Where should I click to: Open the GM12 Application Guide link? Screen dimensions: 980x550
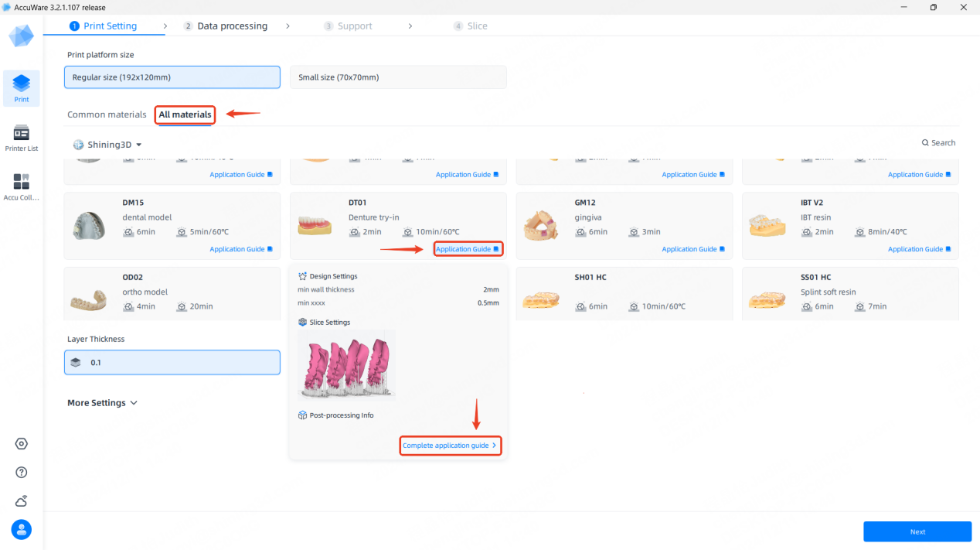[693, 249]
